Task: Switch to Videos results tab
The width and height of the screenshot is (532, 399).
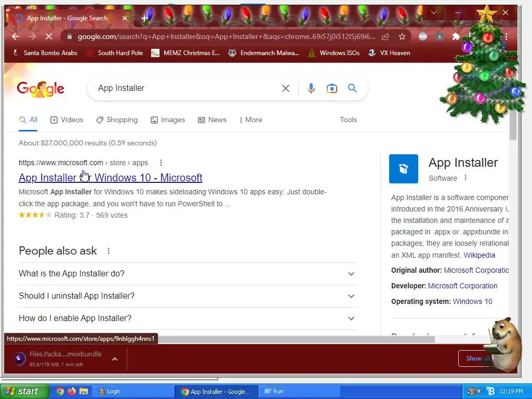Action: click(x=67, y=120)
